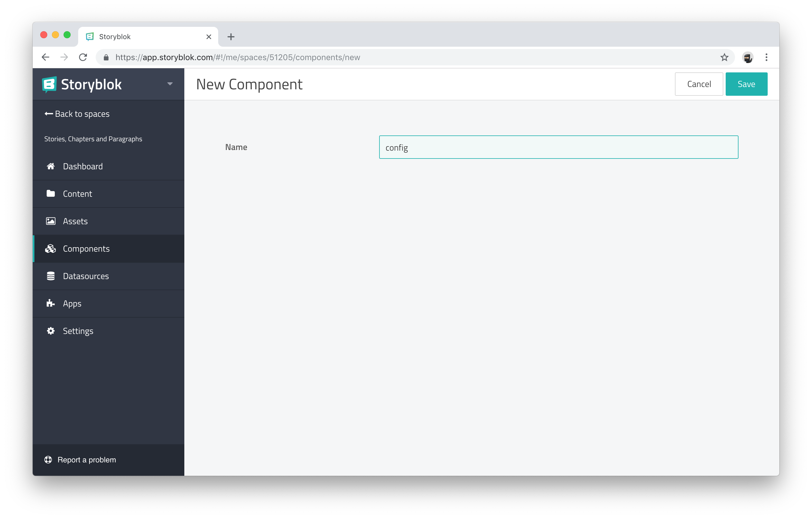This screenshot has width=812, height=519.
Task: Click the Report a problem icon
Action: tap(48, 460)
